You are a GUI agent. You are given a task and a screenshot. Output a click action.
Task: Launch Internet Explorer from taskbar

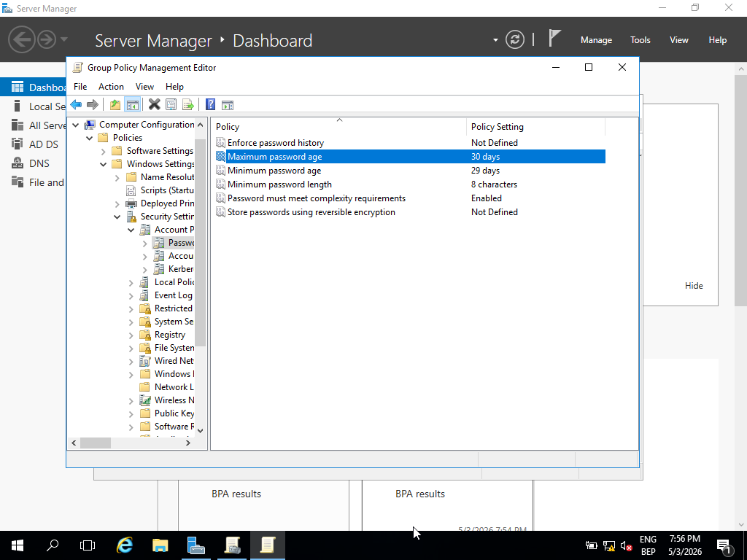point(124,545)
